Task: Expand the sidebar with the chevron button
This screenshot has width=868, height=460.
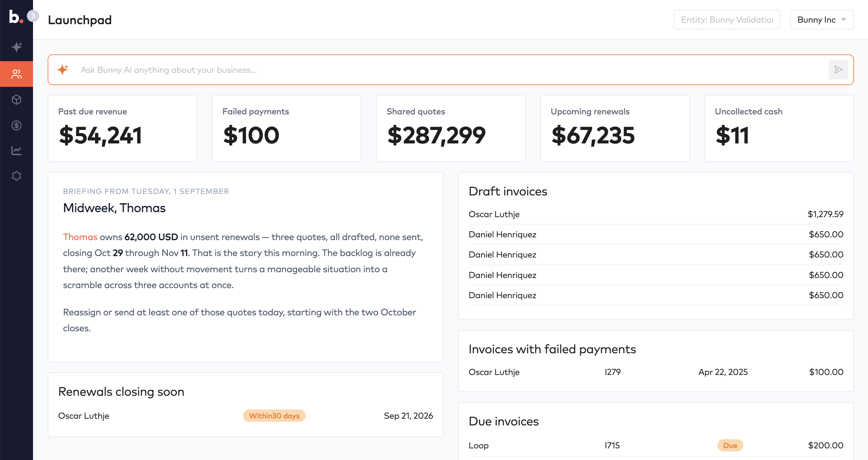Action: [33, 16]
